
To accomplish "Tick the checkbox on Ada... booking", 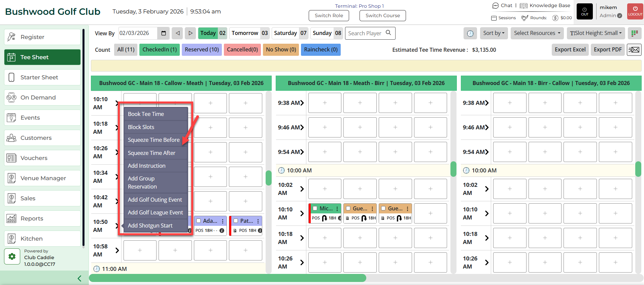I will 199,221.
